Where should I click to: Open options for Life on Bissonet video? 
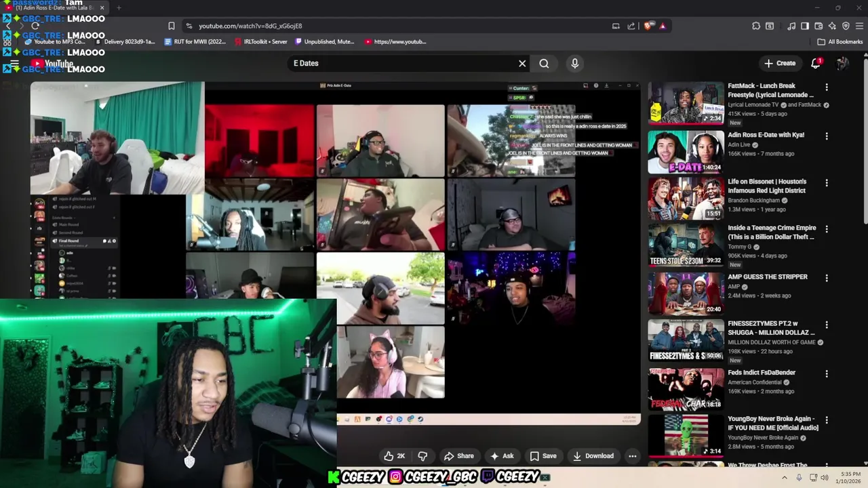click(x=826, y=183)
